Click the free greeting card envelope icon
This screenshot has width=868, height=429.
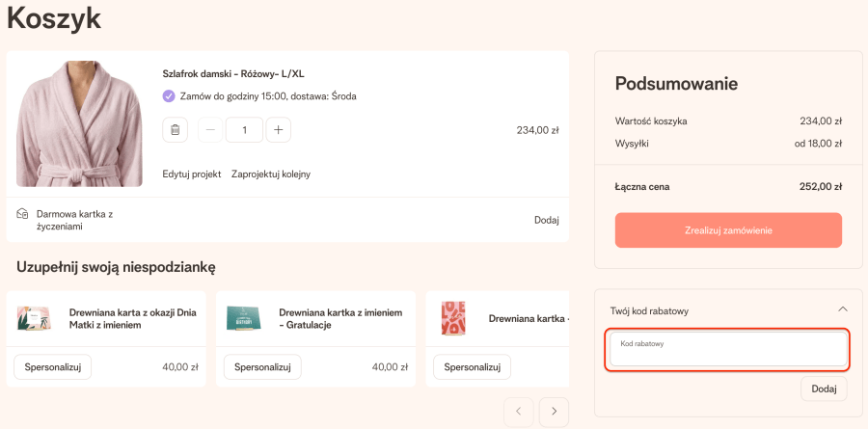pos(23,214)
